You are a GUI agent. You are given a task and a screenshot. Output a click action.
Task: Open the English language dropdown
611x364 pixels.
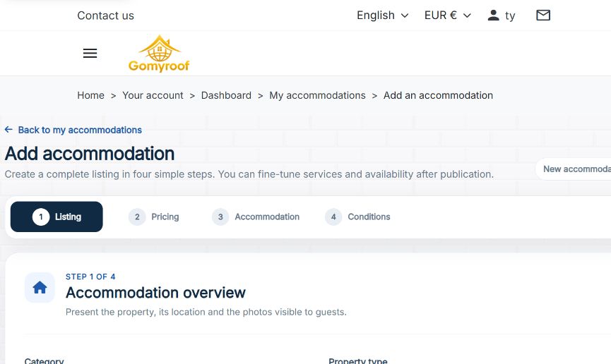(383, 16)
